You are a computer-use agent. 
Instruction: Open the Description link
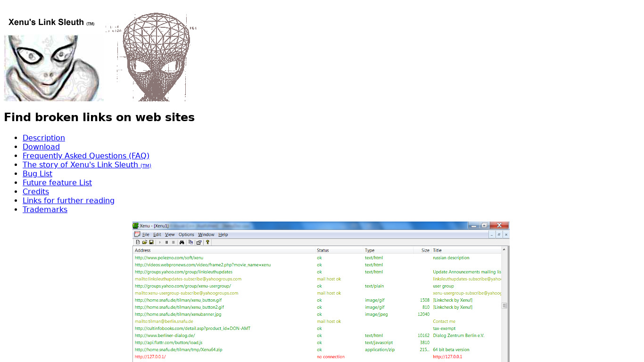click(x=44, y=138)
